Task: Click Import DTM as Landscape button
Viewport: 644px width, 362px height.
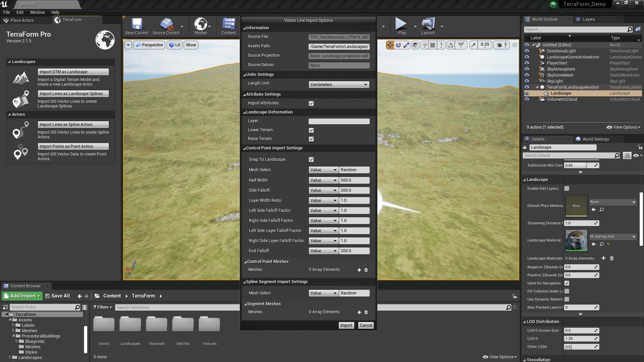Action: pyautogui.click(x=73, y=72)
